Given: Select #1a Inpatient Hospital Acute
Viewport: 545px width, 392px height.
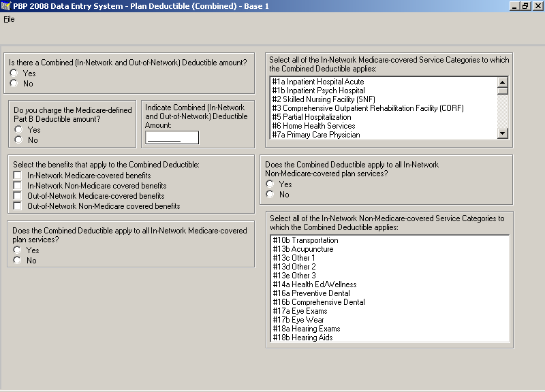Looking at the screenshot, I should [384, 82].
